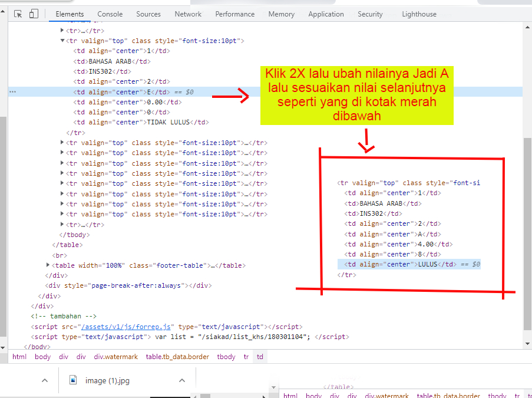Select the Application tab
The width and height of the screenshot is (532, 398).
pyautogui.click(x=326, y=14)
